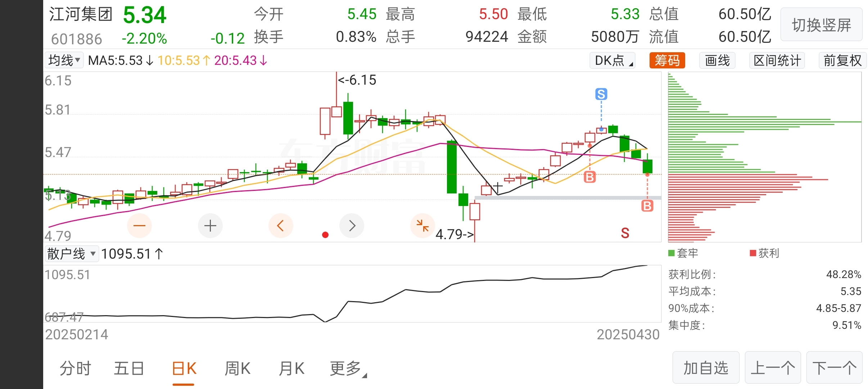Open the 均线 indicator dropdown
This screenshot has width=868, height=389.
click(64, 60)
